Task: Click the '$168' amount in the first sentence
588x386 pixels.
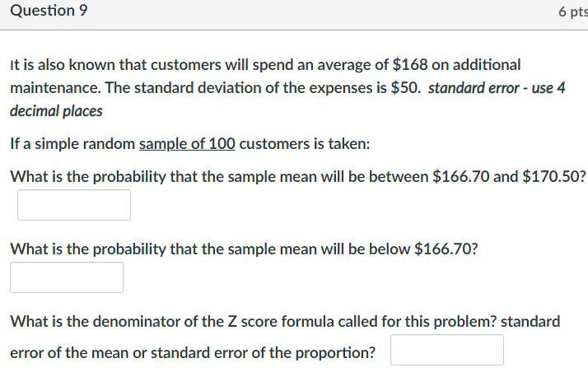Action: point(410,65)
